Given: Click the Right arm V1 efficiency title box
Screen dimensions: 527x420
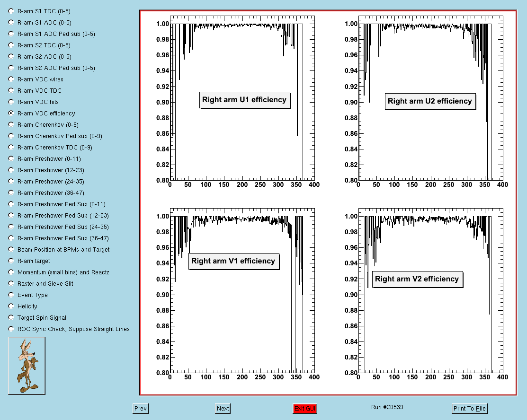Looking at the screenshot, I should (233, 261).
